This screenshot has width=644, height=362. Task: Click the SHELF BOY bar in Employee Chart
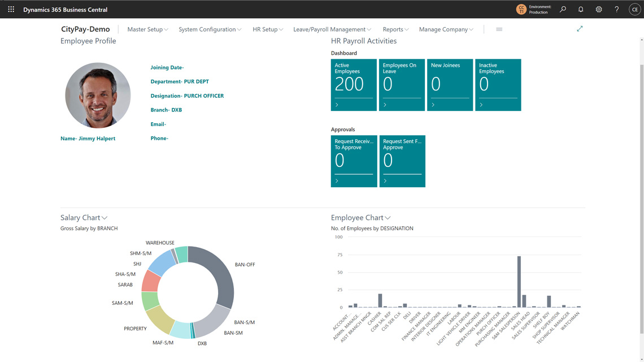549,301
